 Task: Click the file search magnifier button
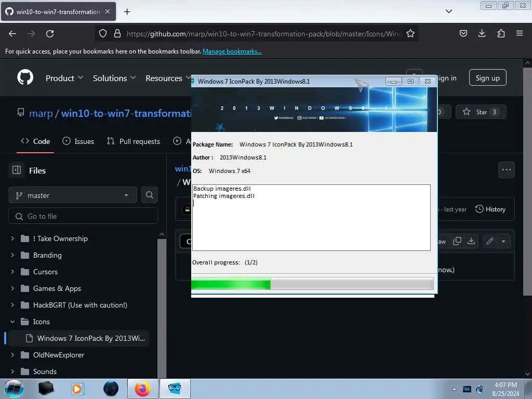click(149, 195)
